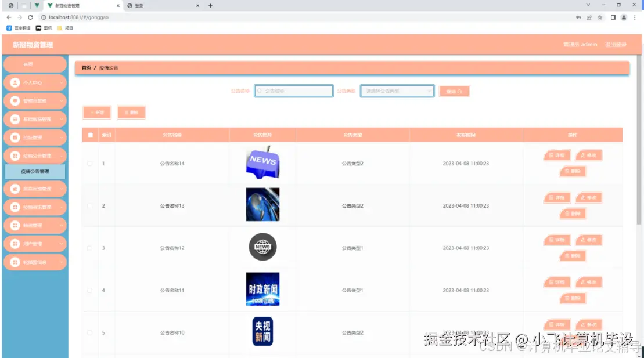Click the blue NEWS image of 公告名称14
This screenshot has height=358, width=644.
(x=263, y=162)
